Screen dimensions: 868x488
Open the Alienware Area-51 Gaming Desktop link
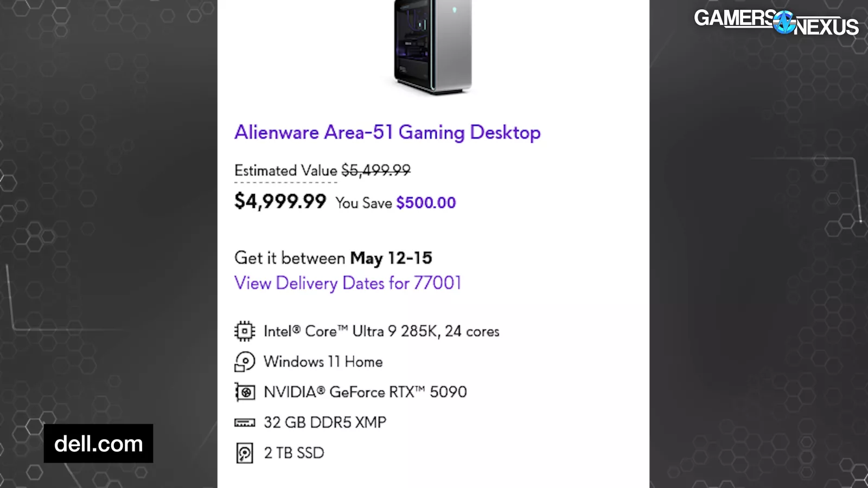[x=387, y=132]
